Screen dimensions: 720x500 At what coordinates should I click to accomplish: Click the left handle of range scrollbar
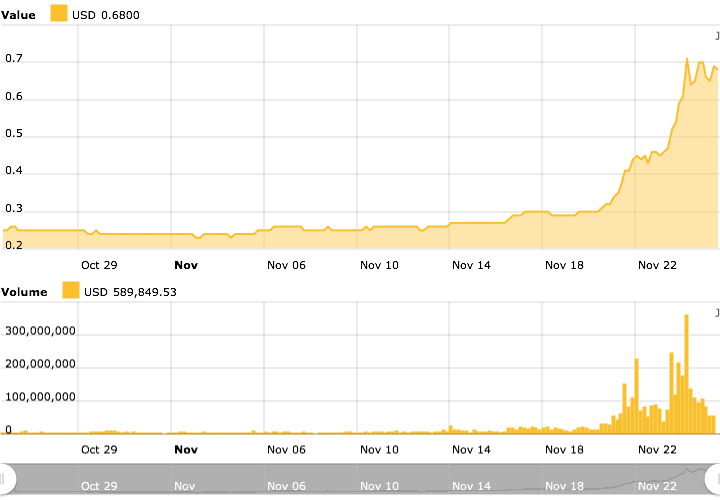pos(6,479)
